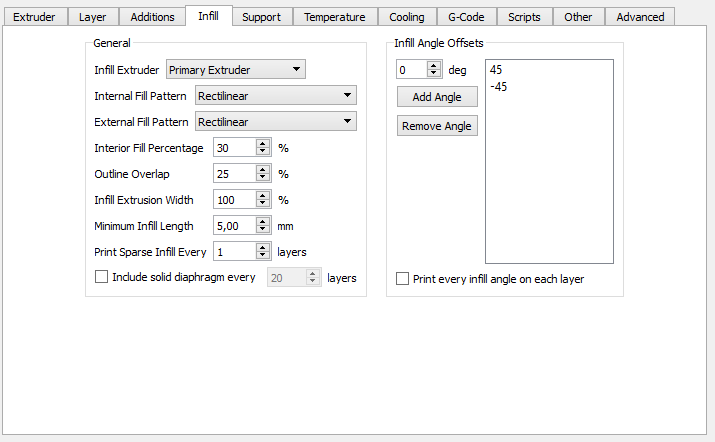Image resolution: width=715 pixels, height=442 pixels.
Task: Switch to the Support tab
Action: 261,17
